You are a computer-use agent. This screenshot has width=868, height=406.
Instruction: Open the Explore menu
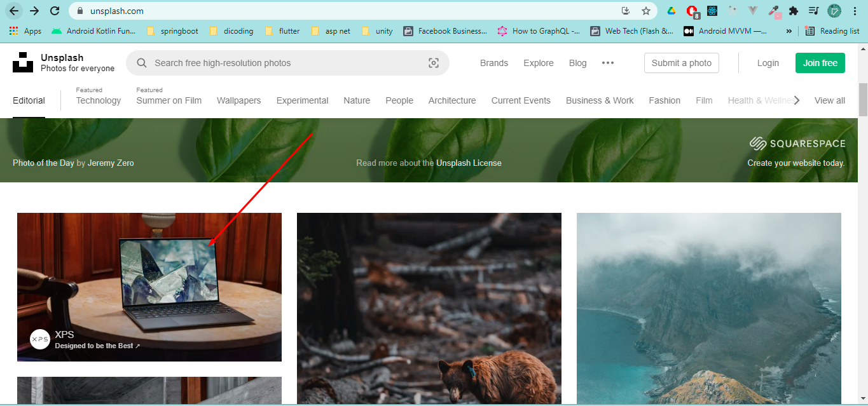click(539, 63)
